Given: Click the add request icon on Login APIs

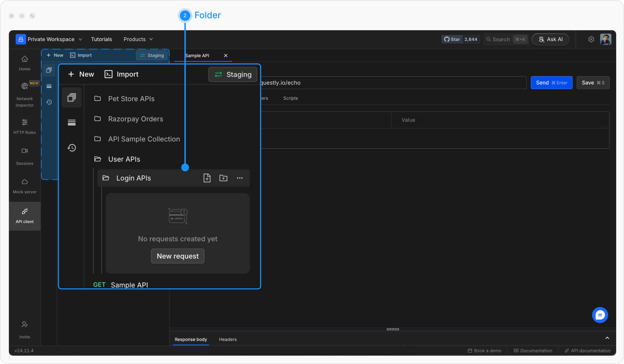Looking at the screenshot, I should (x=207, y=178).
